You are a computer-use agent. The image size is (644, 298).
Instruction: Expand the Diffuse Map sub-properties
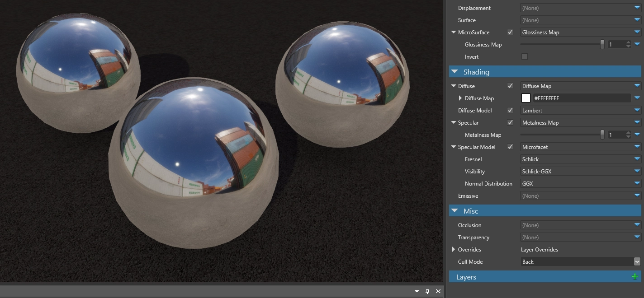point(460,98)
